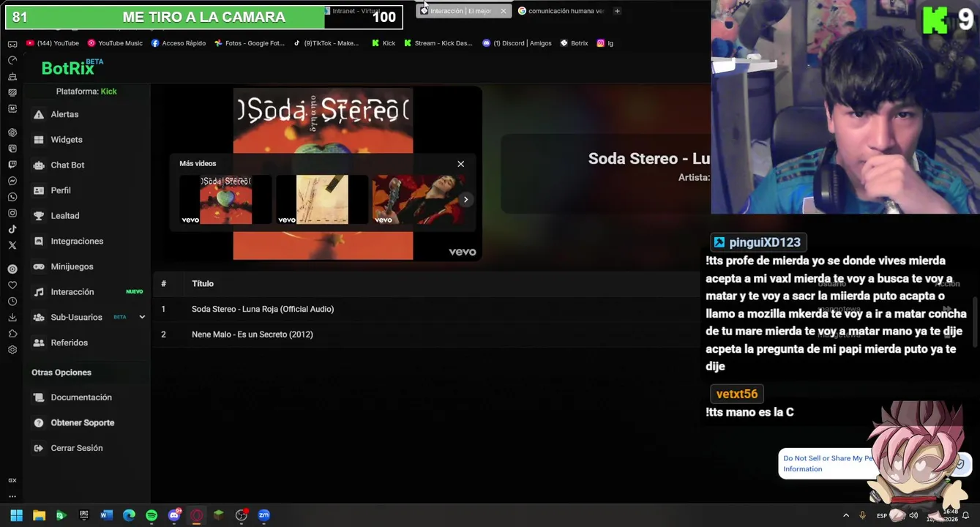980x527 pixels.
Task: Click the Referidos people icon
Action: point(39,343)
